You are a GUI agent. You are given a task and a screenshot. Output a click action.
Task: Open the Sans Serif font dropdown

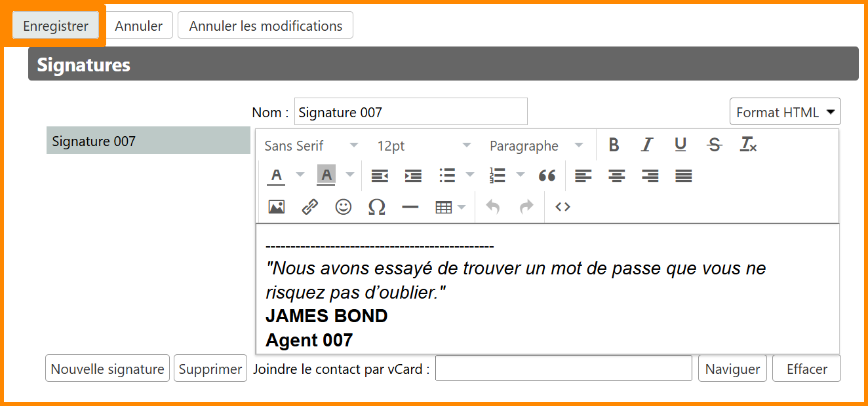(311, 145)
